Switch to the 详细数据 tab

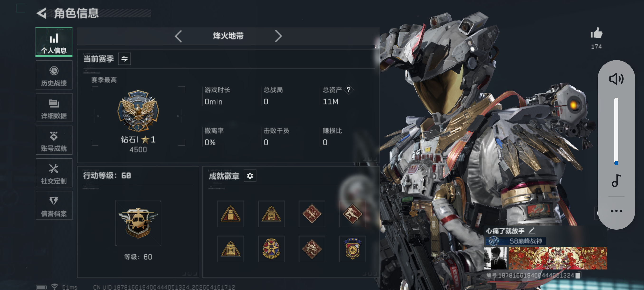(x=54, y=108)
